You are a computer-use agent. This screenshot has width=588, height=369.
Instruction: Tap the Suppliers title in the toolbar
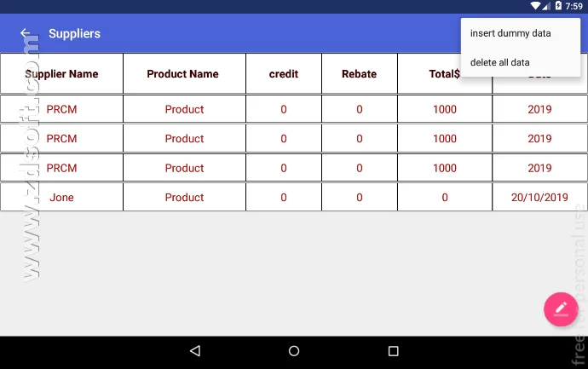tap(75, 33)
